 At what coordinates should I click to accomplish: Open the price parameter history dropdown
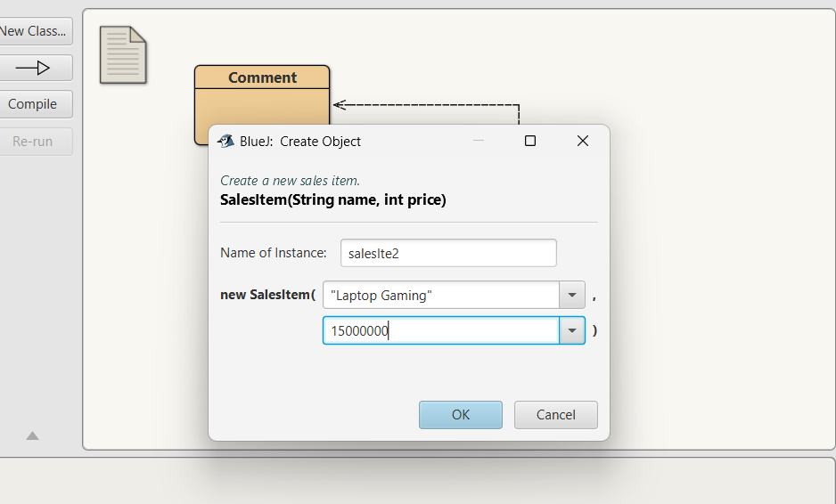coord(571,330)
